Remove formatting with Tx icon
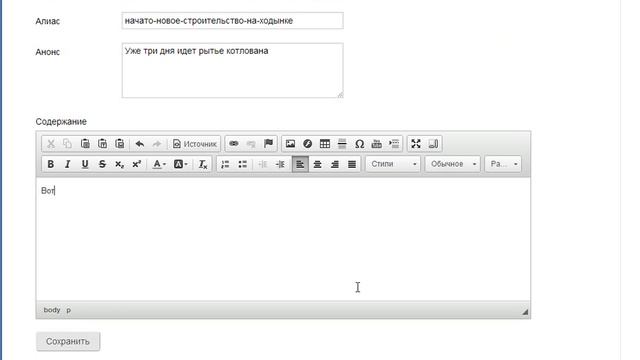The height and width of the screenshot is (360, 640). tap(203, 164)
